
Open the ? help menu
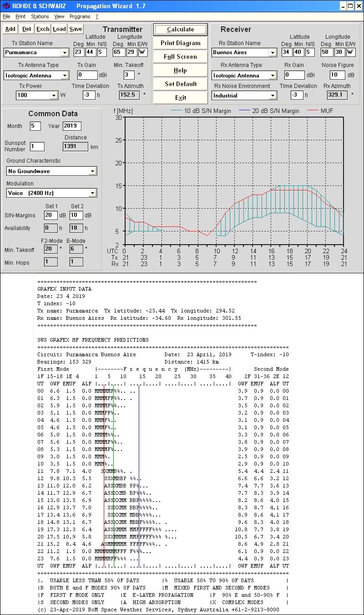click(97, 16)
